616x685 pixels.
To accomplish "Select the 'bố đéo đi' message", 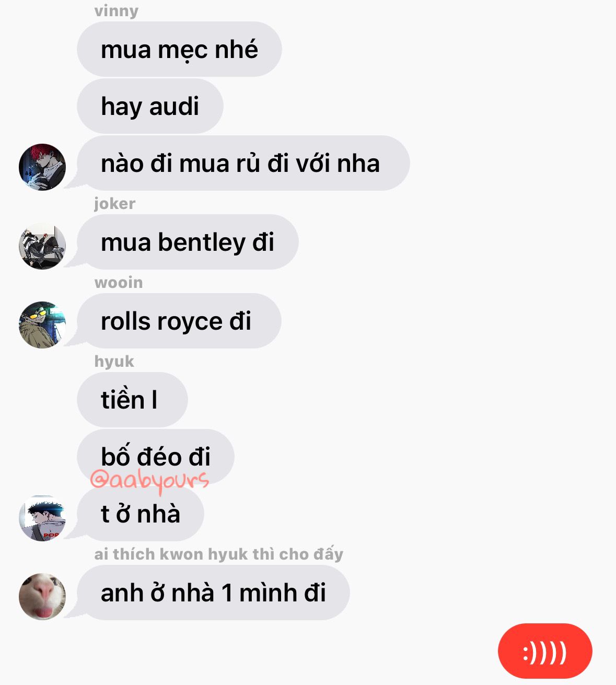I will click(155, 457).
